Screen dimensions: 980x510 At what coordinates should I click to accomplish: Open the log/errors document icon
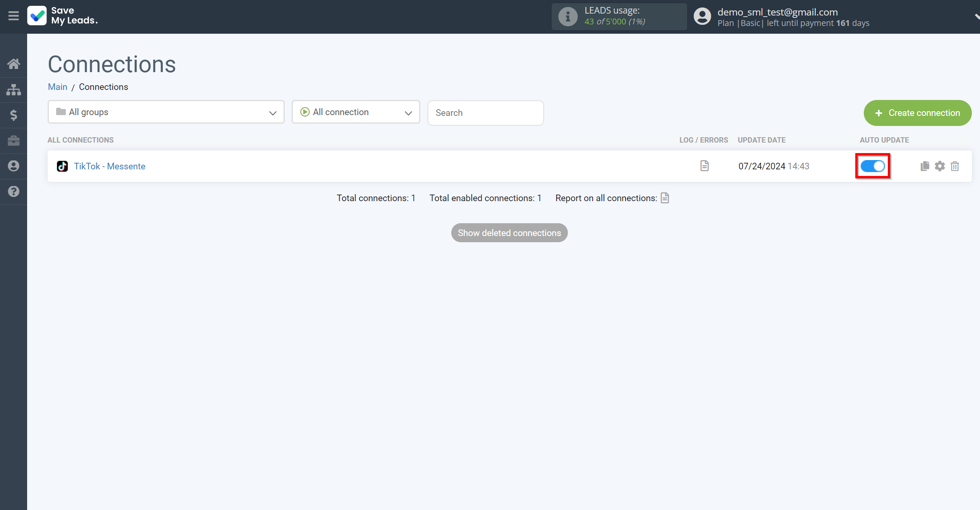click(705, 166)
